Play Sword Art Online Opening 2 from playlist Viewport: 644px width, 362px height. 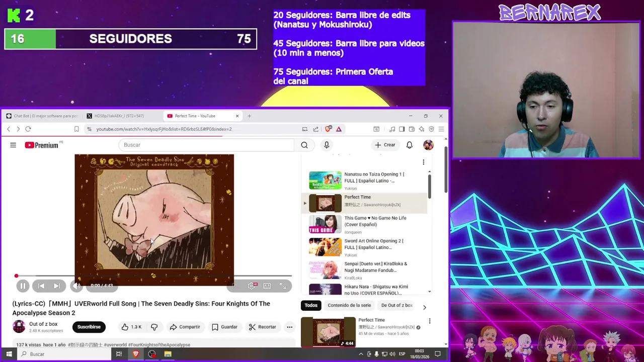pos(364,247)
